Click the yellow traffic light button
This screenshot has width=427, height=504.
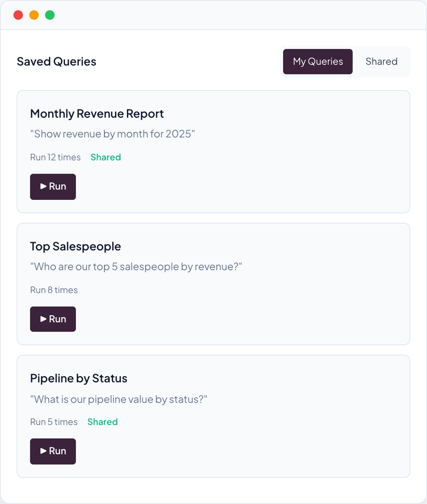pos(34,15)
